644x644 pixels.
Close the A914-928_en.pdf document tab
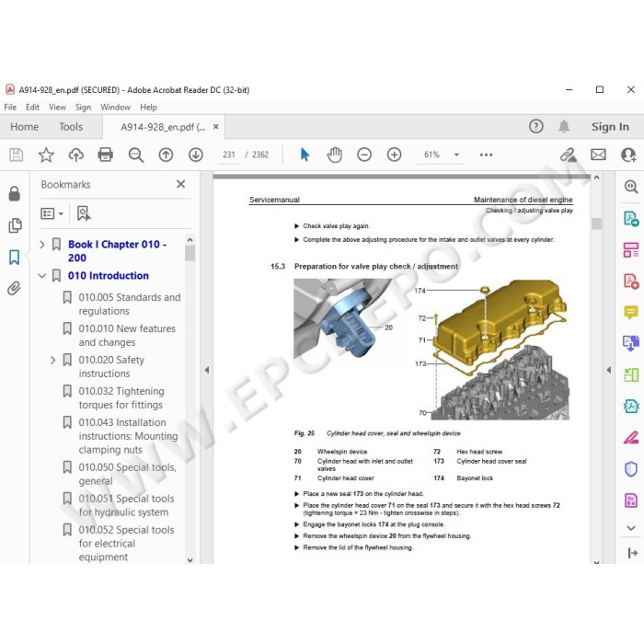click(x=215, y=127)
